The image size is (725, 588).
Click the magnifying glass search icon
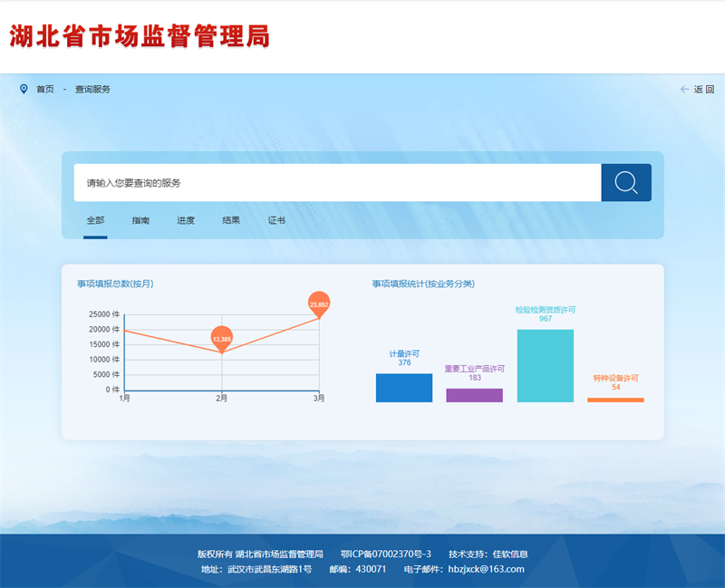625,183
